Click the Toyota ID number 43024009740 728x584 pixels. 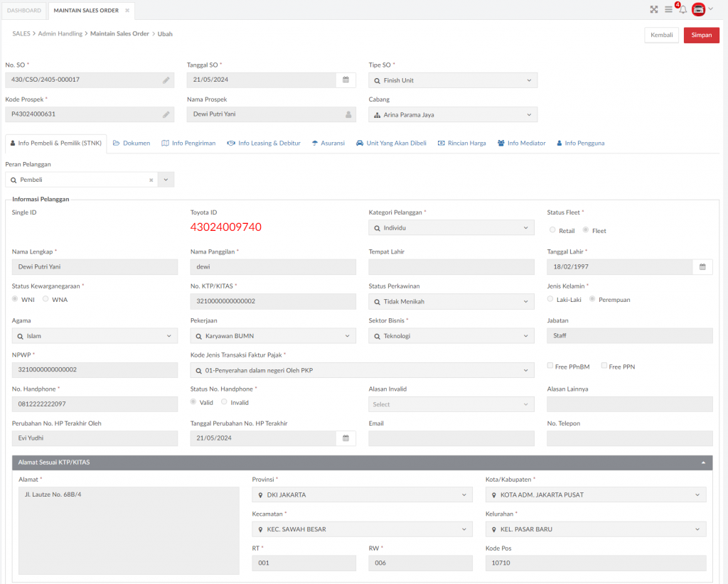pos(226,227)
